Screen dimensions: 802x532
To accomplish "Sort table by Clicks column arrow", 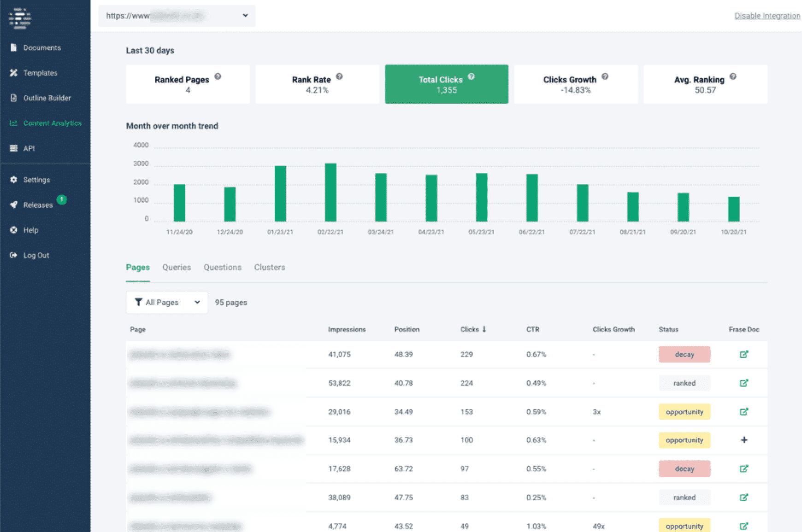I will click(x=484, y=329).
